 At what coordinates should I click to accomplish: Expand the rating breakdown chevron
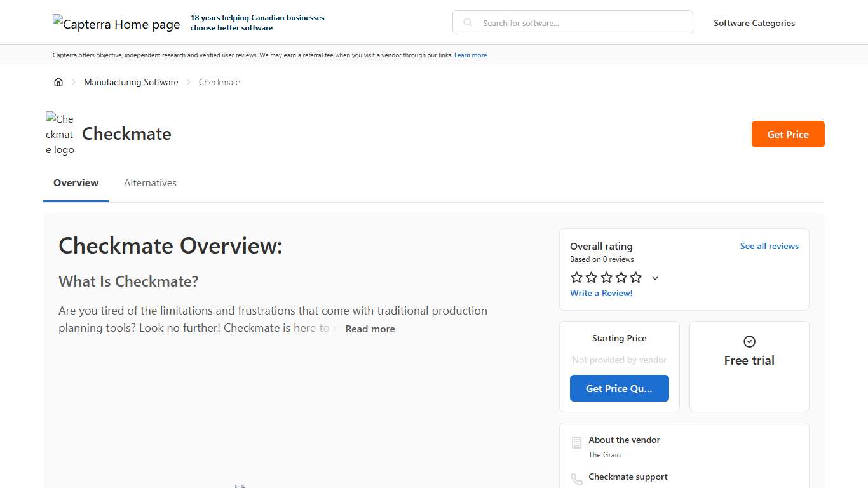coord(655,278)
